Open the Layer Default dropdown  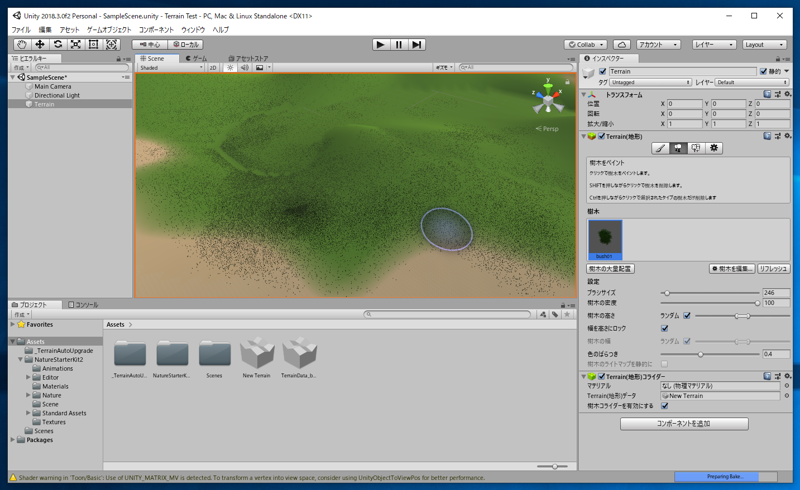point(752,82)
